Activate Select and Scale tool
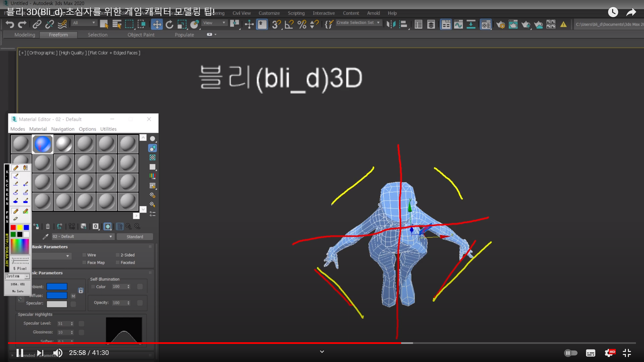This screenshot has width=644, height=362. click(x=182, y=24)
